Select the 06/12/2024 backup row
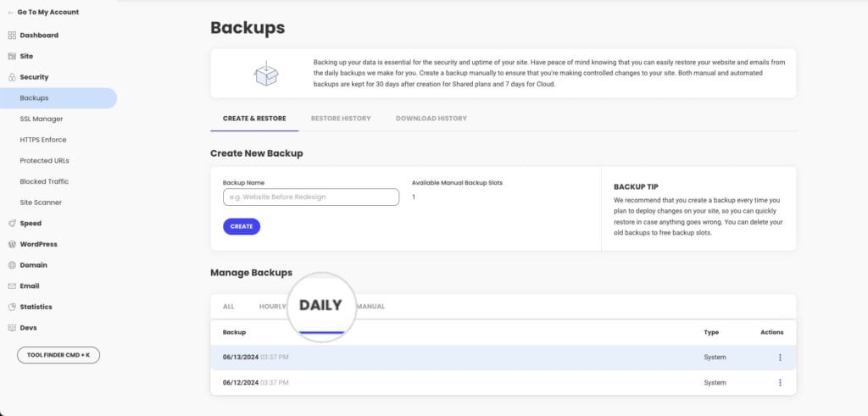Image resolution: width=868 pixels, height=416 pixels. coord(504,383)
